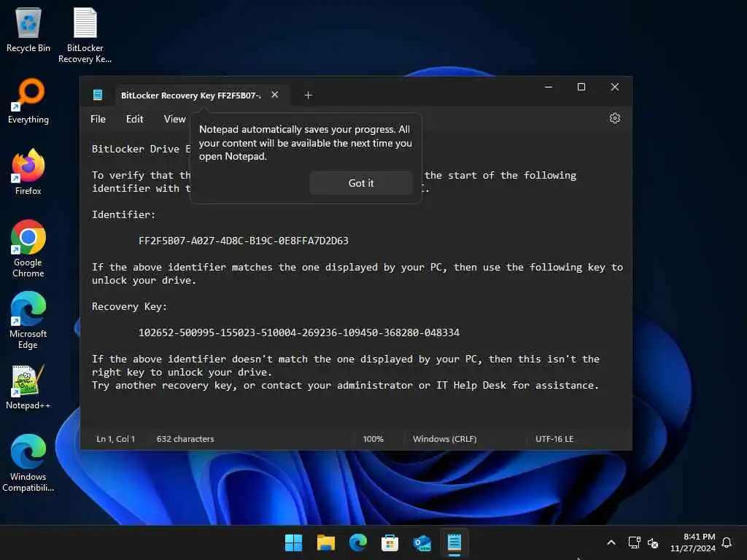Viewport: 747px width, 560px height.
Task: Open the Edit menu
Action: [134, 119]
